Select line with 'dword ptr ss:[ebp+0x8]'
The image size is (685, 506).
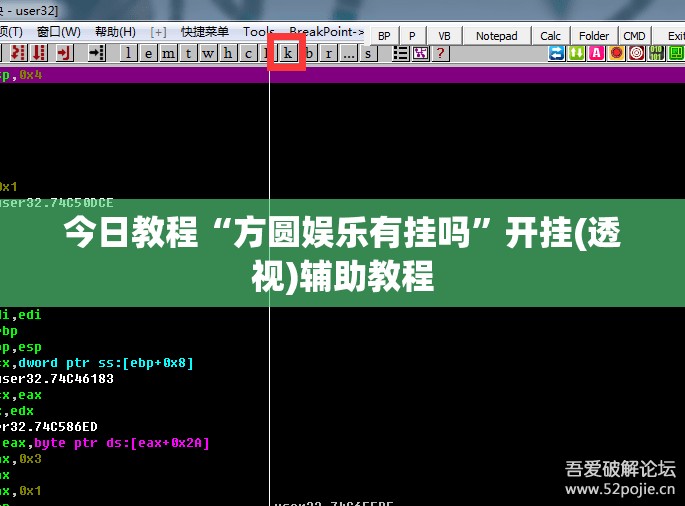(x=97, y=363)
